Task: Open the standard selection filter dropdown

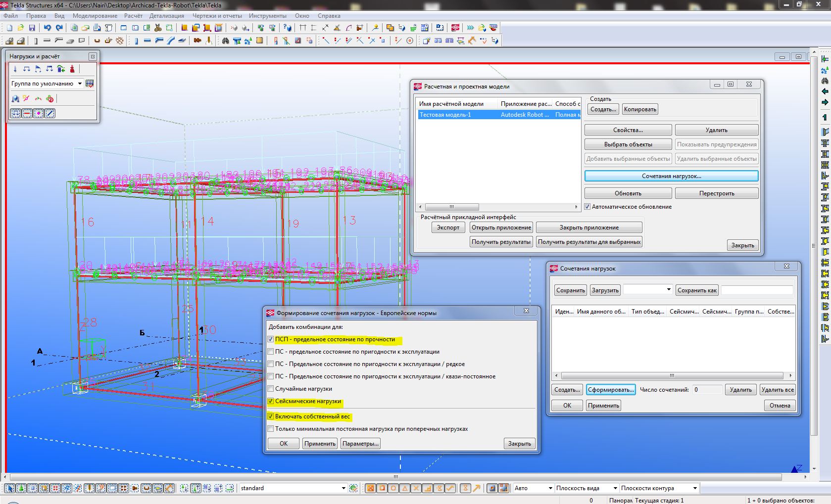Action: 343,488
